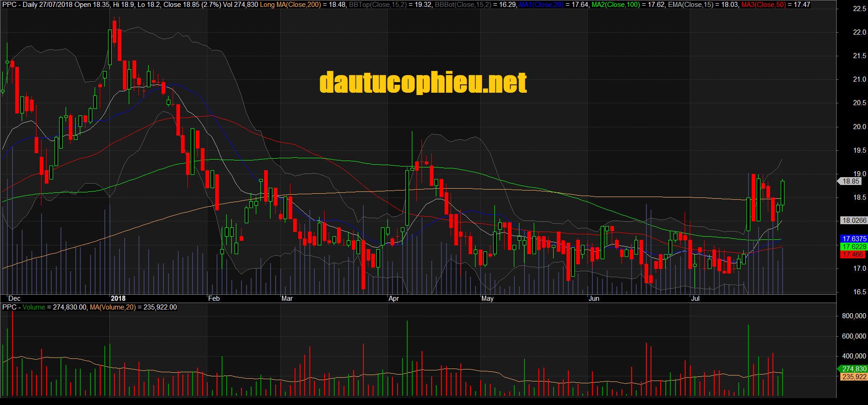Click the red 17.466 price axis tag
868x405 pixels.
coord(852,255)
